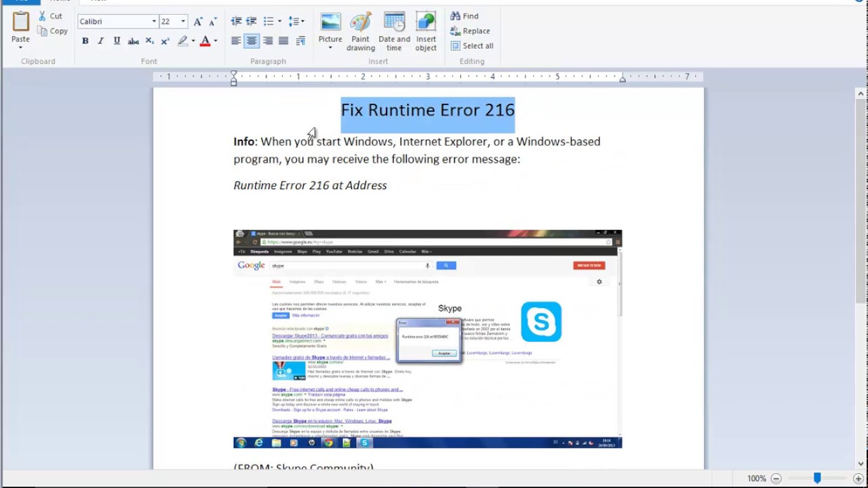
Task: Open the Paragraph settings dialog icon
Action: (x=301, y=41)
